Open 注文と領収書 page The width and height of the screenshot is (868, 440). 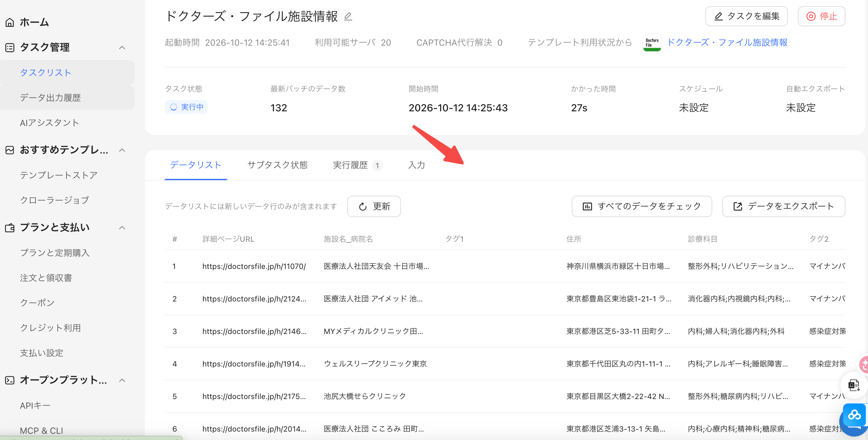46,278
